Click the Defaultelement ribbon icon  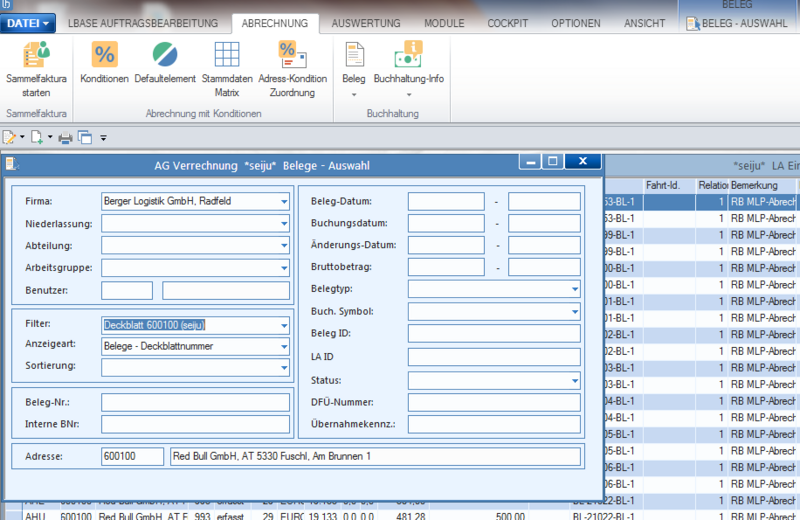165,55
